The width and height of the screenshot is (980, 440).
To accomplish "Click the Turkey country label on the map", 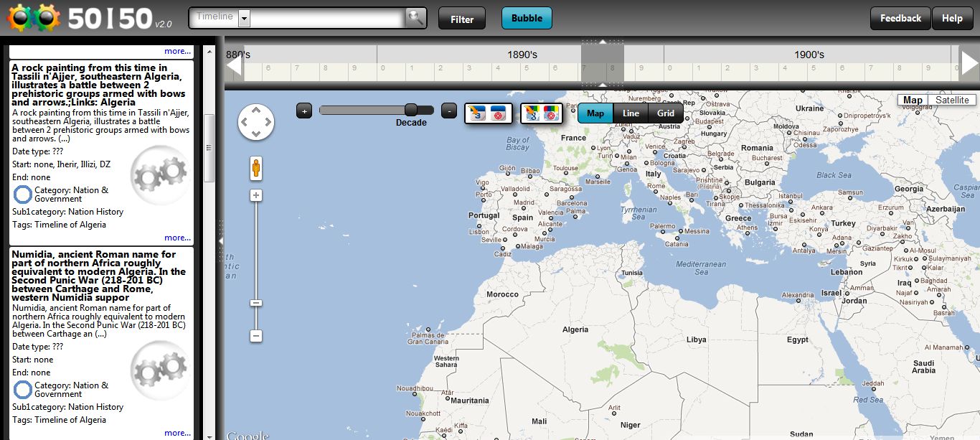I will (844, 223).
